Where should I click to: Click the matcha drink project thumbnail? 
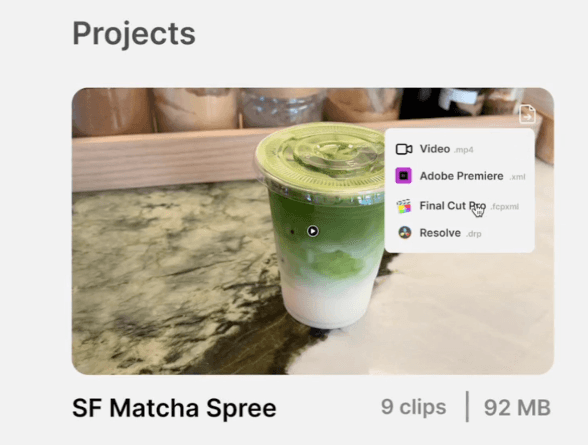click(313, 231)
